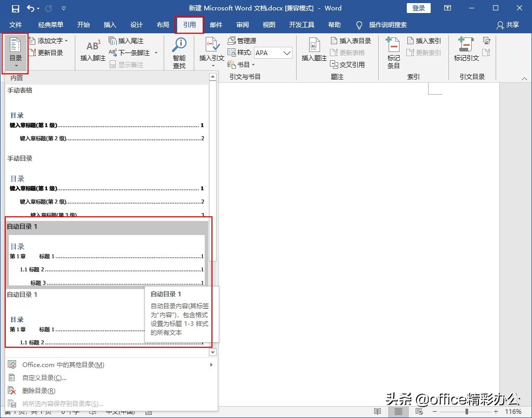Click the 更新目录 button
The height and width of the screenshot is (418, 532).
[46, 53]
